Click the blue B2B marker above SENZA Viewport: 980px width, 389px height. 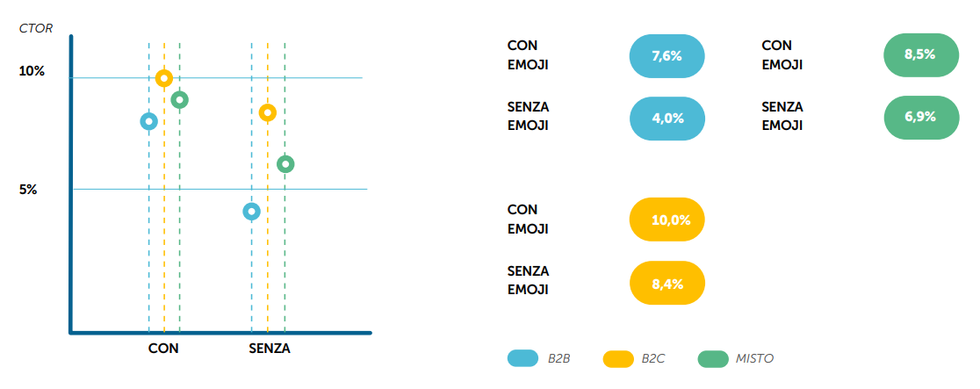pos(251,212)
